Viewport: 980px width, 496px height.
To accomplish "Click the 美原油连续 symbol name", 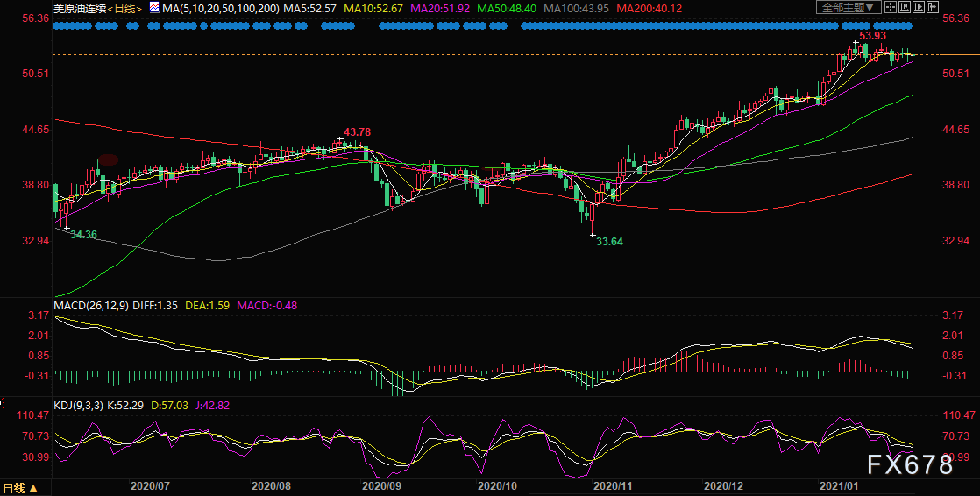I will [x=81, y=8].
